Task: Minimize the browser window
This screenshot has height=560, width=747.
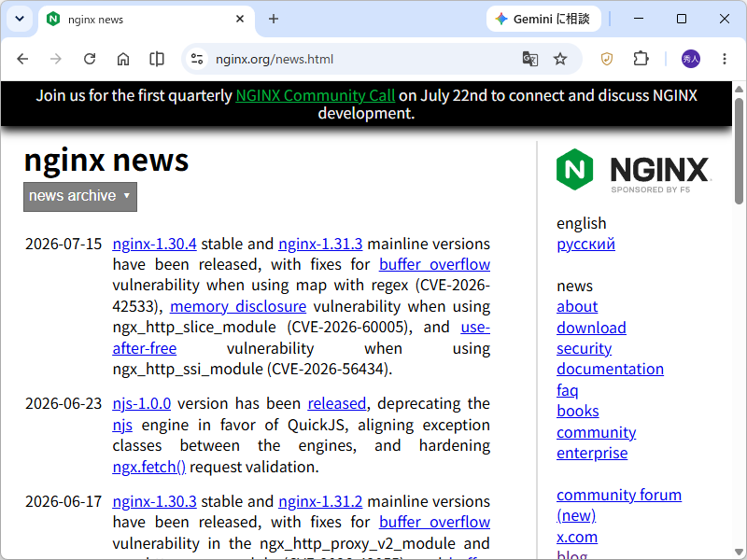Action: 639,19
